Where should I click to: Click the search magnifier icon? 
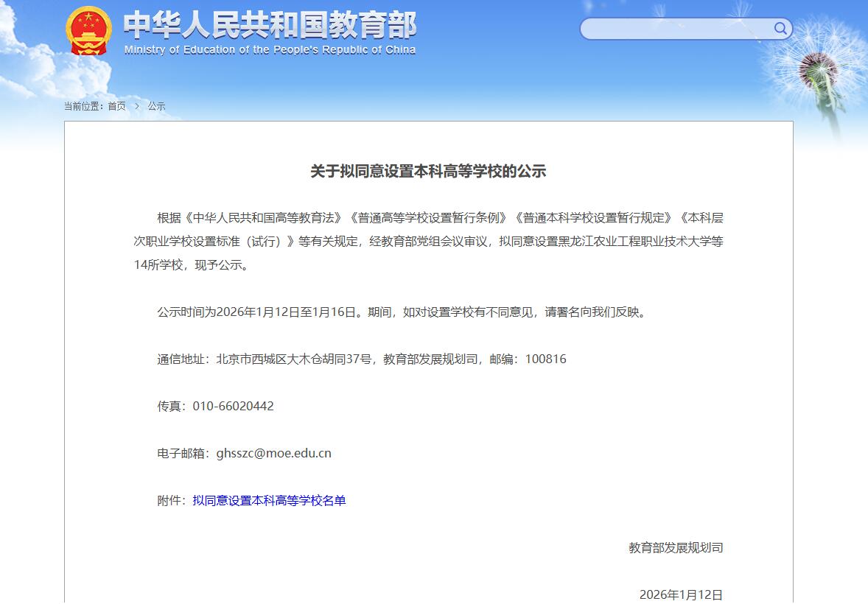click(780, 29)
